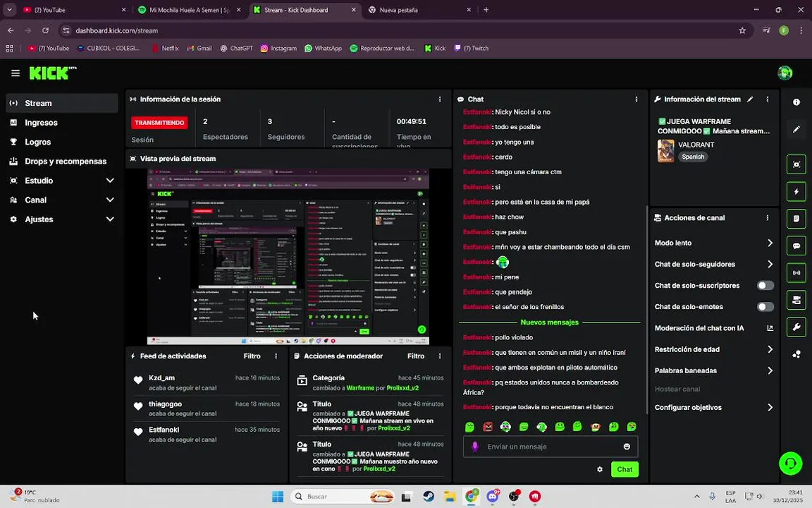812x508 pixels.
Task: Open the options menu of Información del stream
Action: click(x=768, y=99)
